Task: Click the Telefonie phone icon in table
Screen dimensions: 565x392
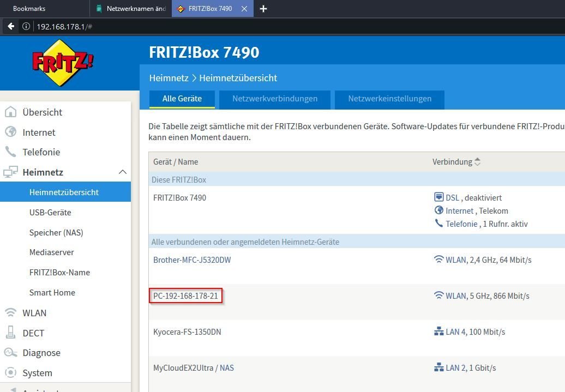Action: [439, 224]
